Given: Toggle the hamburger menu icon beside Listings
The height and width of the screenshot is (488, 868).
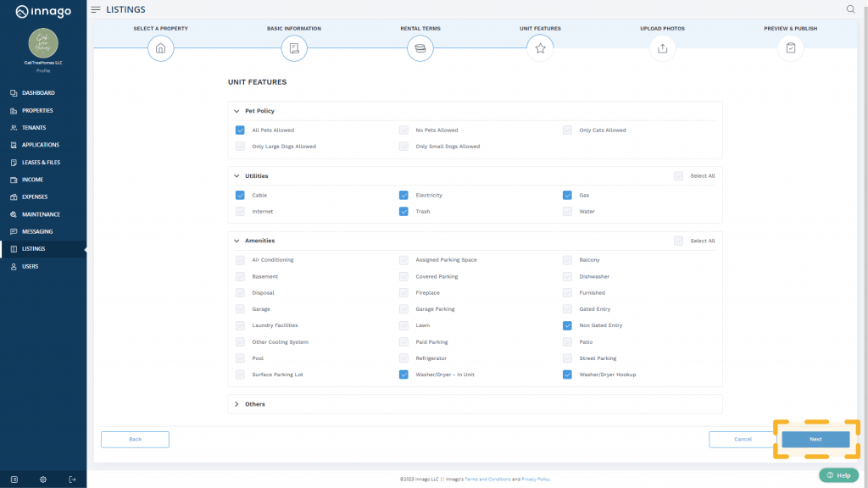Looking at the screenshot, I should [96, 9].
